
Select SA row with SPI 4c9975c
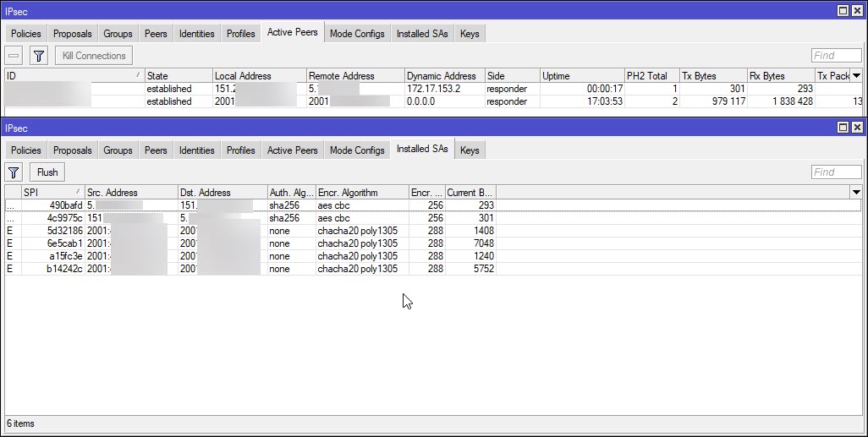[x=433, y=218]
